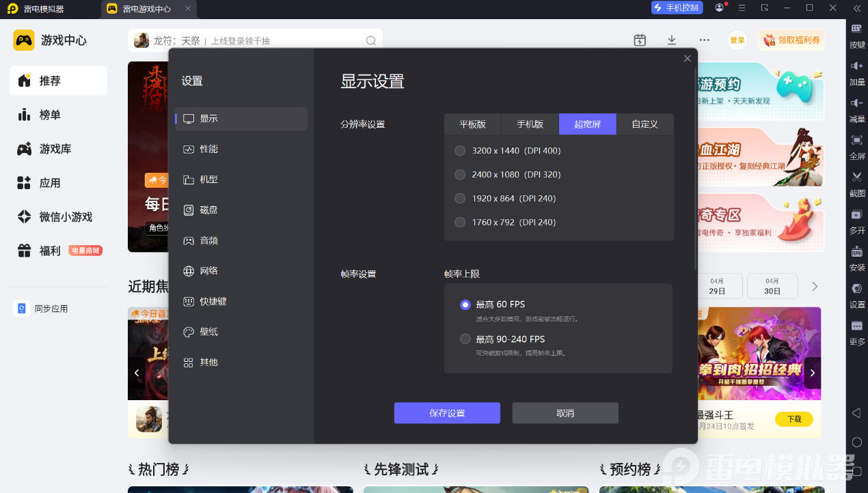Open the download manager arrow icon
This screenshot has height=493, width=868.
pyautogui.click(x=672, y=40)
